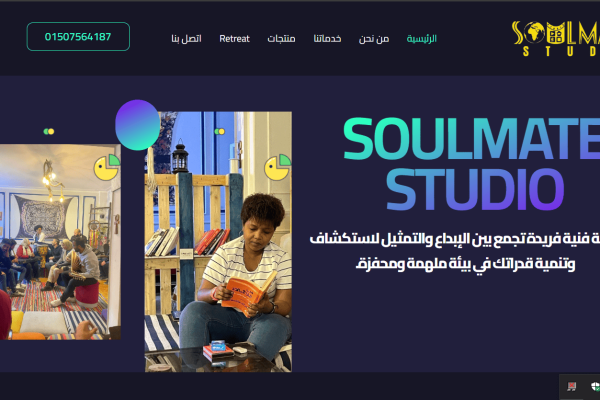This screenshot has height=400, width=600.
Task: Open the Windows Security shield tray icon
Action: tap(595, 386)
